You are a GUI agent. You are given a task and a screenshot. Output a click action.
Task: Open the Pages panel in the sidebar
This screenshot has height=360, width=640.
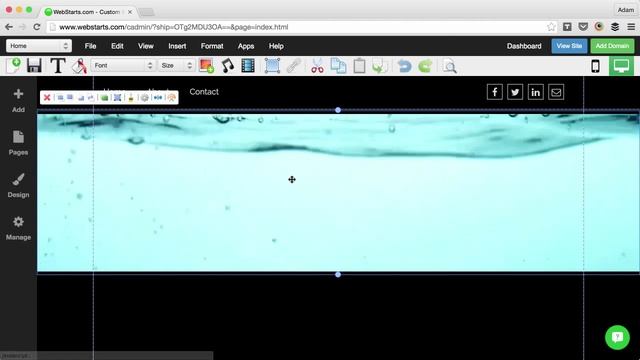click(18, 143)
